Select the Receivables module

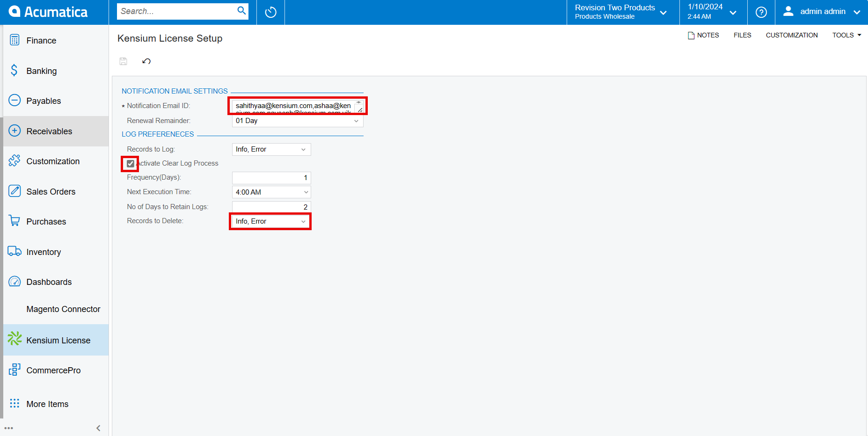pyautogui.click(x=49, y=131)
